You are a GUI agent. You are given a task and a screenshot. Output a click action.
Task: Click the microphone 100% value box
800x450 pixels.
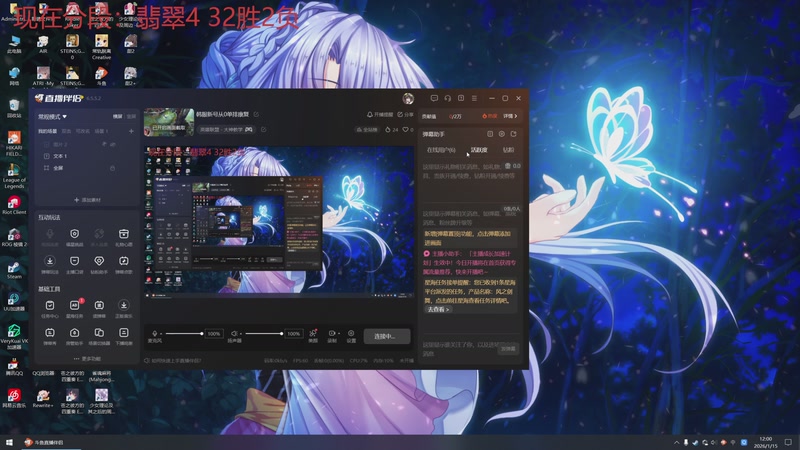coord(214,334)
